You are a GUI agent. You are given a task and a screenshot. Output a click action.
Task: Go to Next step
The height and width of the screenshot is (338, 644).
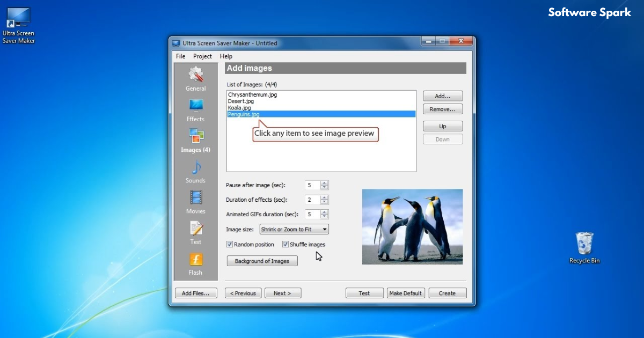pos(283,293)
